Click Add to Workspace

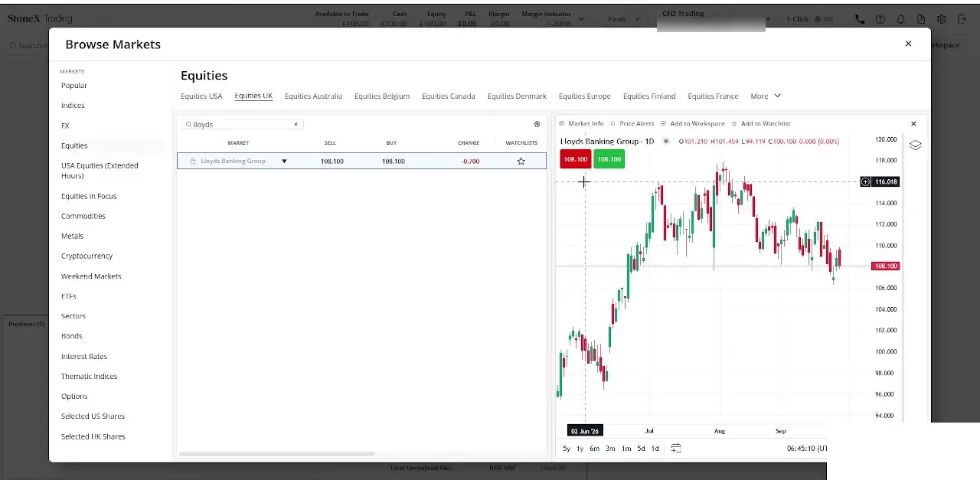[692, 123]
